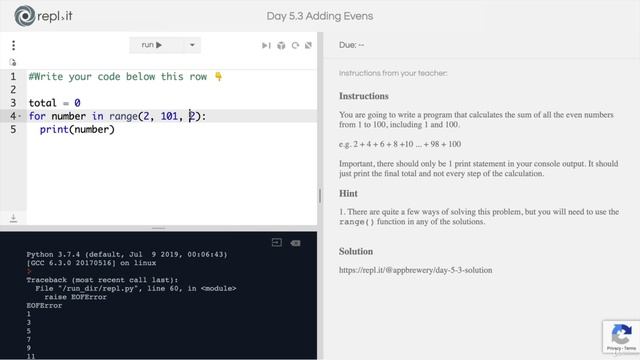The image size is (640, 360).
Task: Click 'Instructions from your teacher' text
Action: tap(393, 73)
